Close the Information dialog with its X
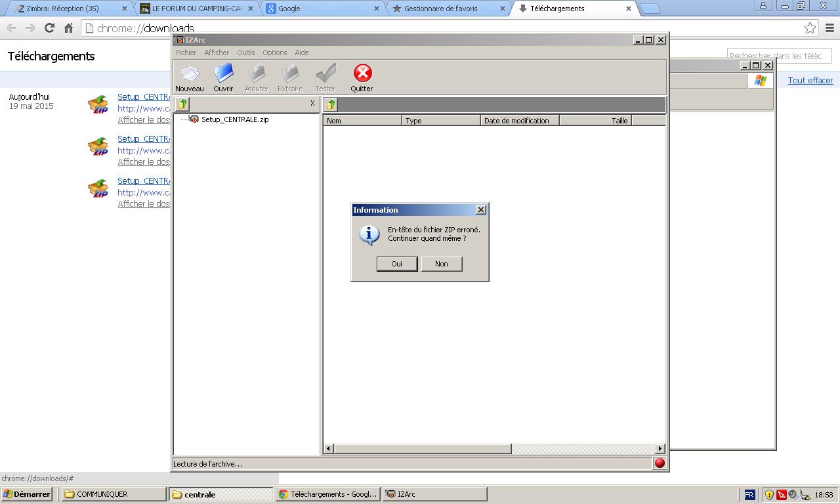840x504 pixels. [x=480, y=210]
